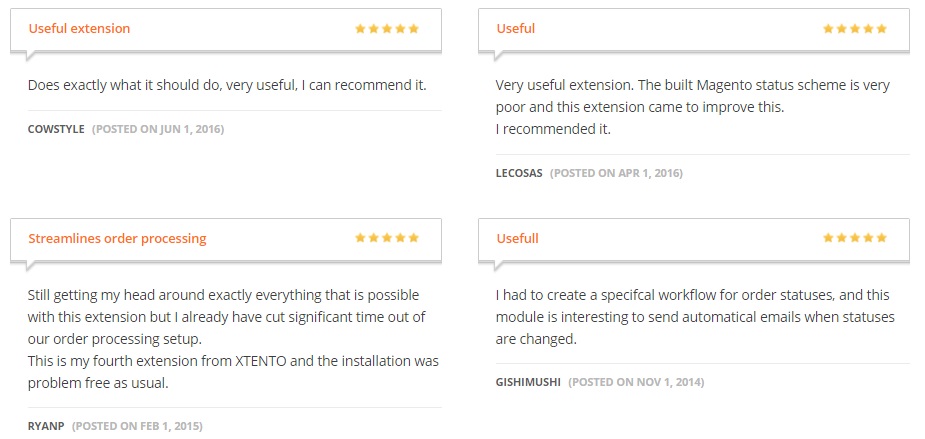Screen dimensions: 925x439
Task: Click the 'Posted on Apr 1, 2016' date
Action: point(616,173)
